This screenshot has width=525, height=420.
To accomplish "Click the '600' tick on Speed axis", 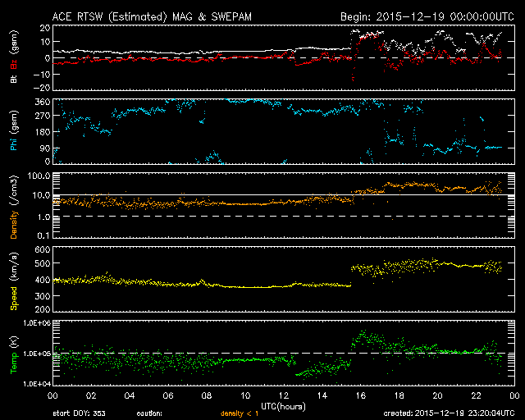I will tap(43, 250).
